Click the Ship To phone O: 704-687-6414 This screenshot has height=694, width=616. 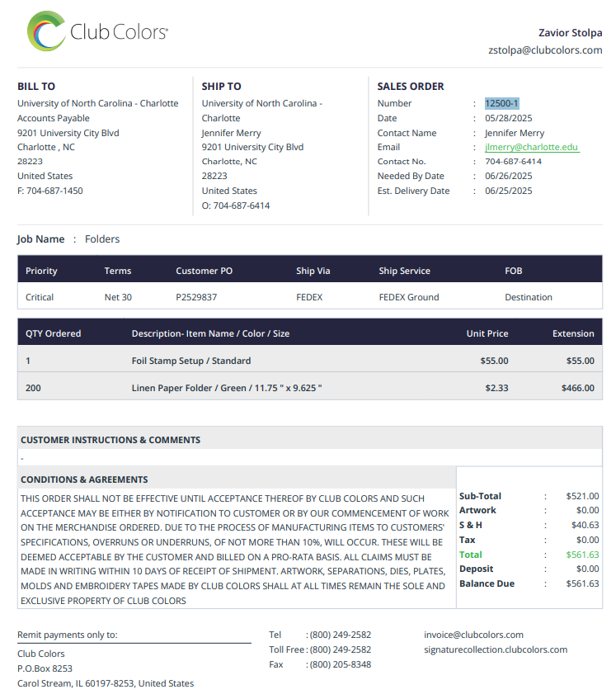point(236,205)
